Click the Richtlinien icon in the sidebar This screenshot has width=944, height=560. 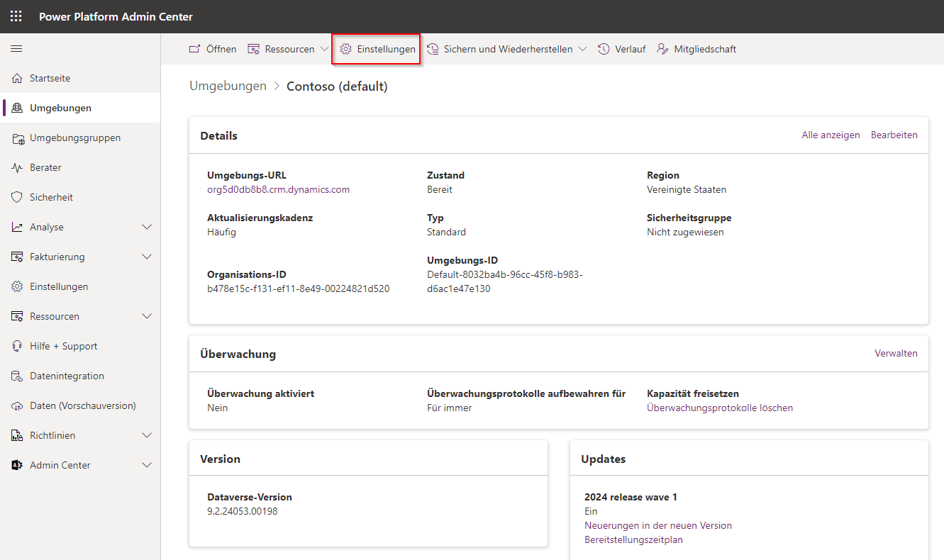pyautogui.click(x=17, y=436)
